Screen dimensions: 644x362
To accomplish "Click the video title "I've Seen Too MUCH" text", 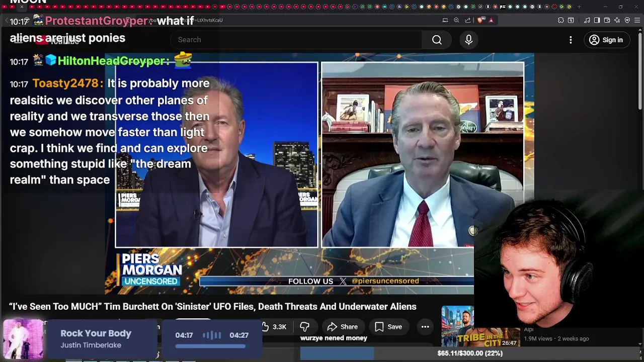I will pos(213,306).
